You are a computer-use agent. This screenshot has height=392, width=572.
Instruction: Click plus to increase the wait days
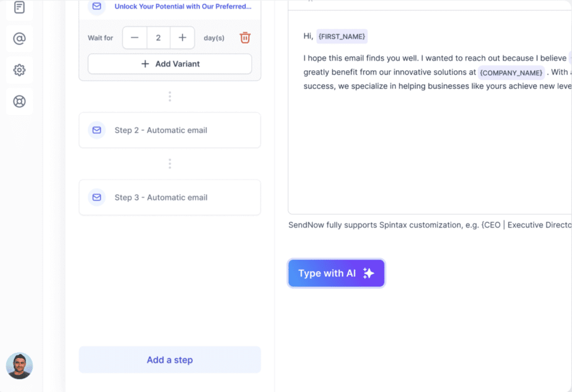182,37
